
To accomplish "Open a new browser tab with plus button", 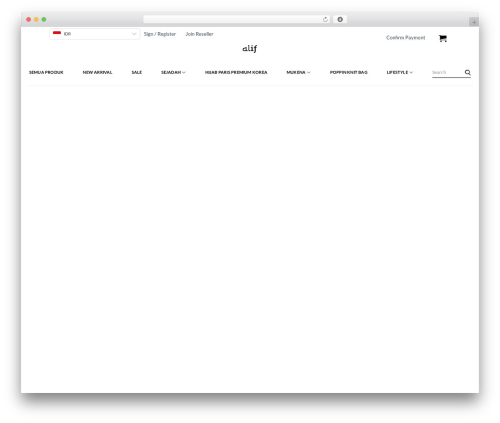I will (474, 22).
